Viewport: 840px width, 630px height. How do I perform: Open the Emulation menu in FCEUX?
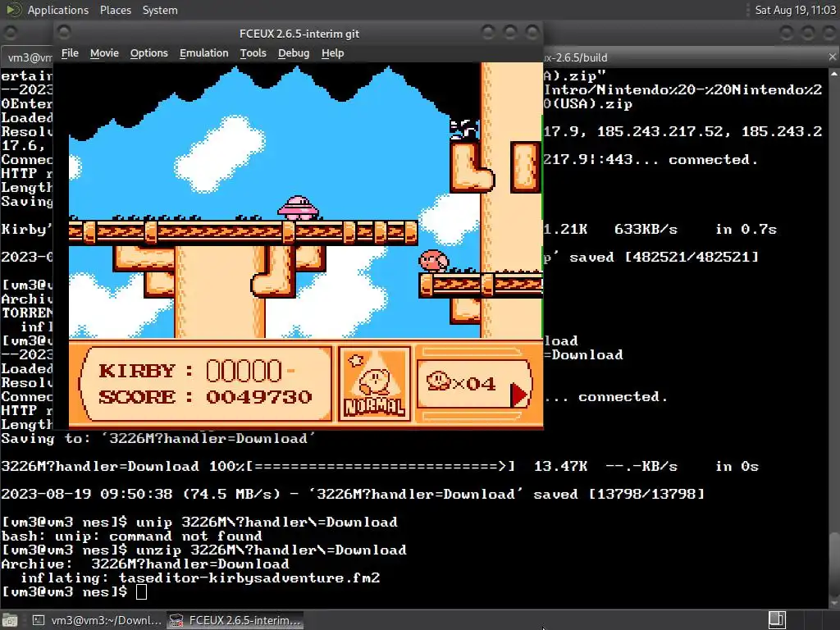203,53
